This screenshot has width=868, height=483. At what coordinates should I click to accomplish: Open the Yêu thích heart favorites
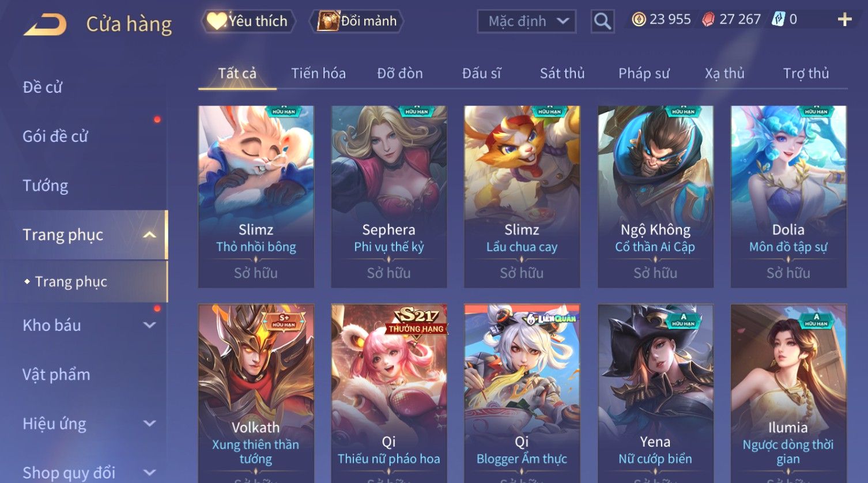point(248,21)
